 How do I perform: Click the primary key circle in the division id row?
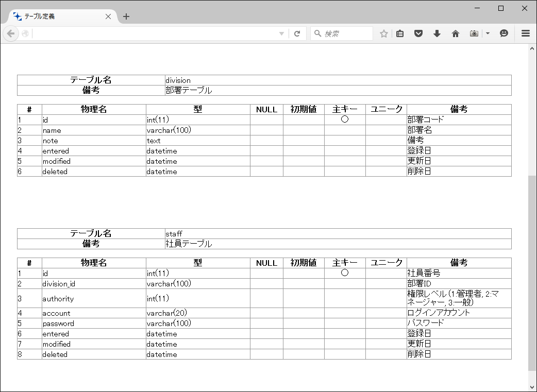345,119
